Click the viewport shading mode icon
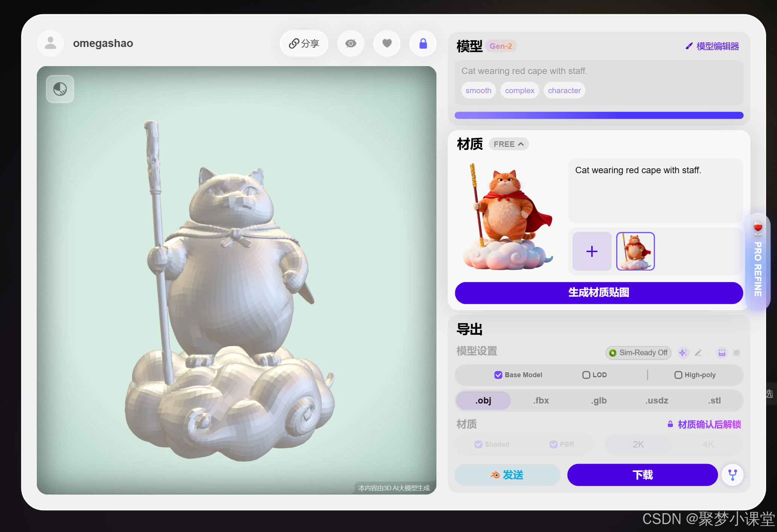777x532 pixels. coord(60,89)
